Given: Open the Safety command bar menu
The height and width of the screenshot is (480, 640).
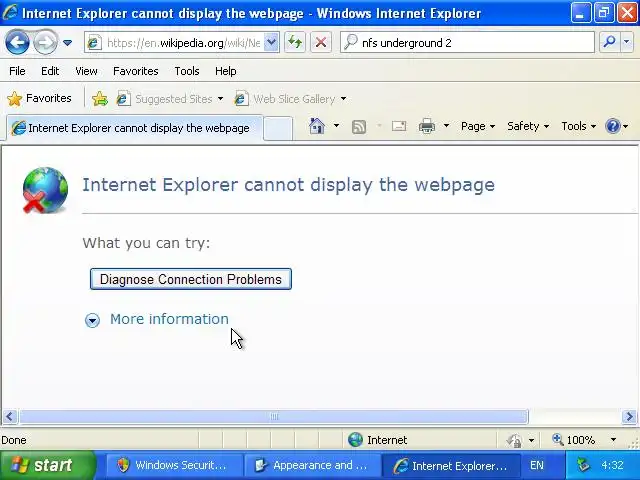Looking at the screenshot, I should 528,126.
